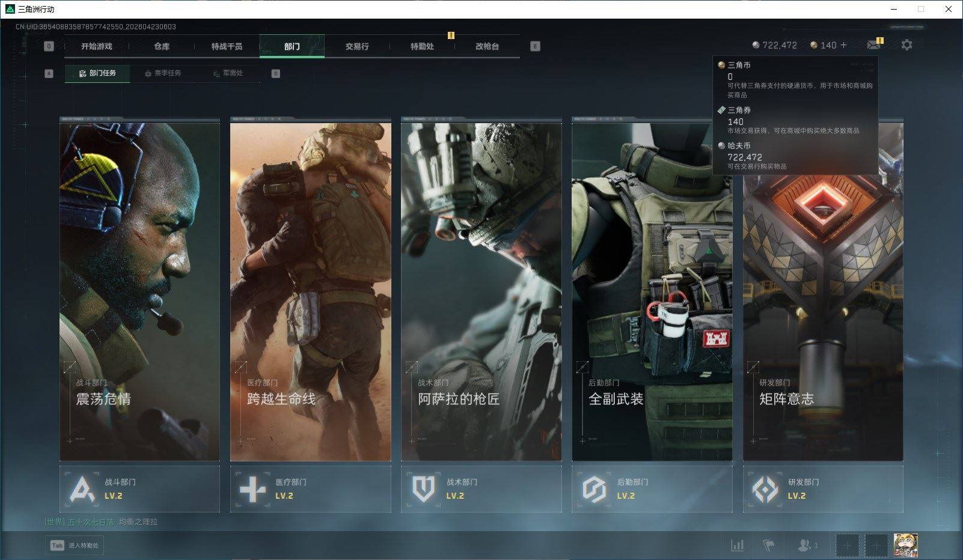Go to the 开始游戏 tab
The image size is (963, 560).
[x=97, y=46]
